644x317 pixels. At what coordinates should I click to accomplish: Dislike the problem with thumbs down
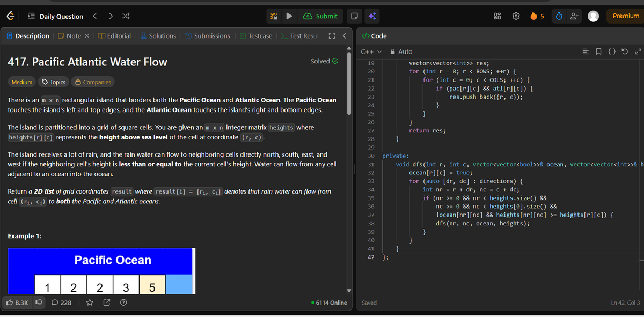coord(39,303)
